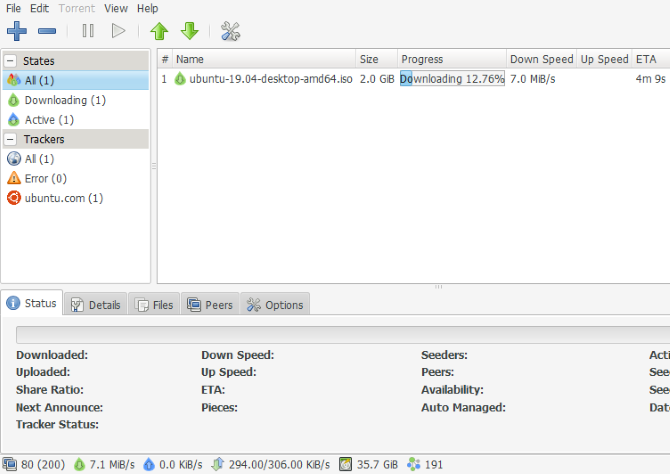Click the 35.7 GiB free space value
This screenshot has height=474, width=670.
[377, 465]
